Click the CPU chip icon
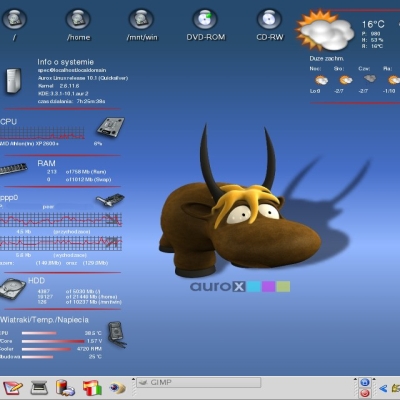 point(110,127)
